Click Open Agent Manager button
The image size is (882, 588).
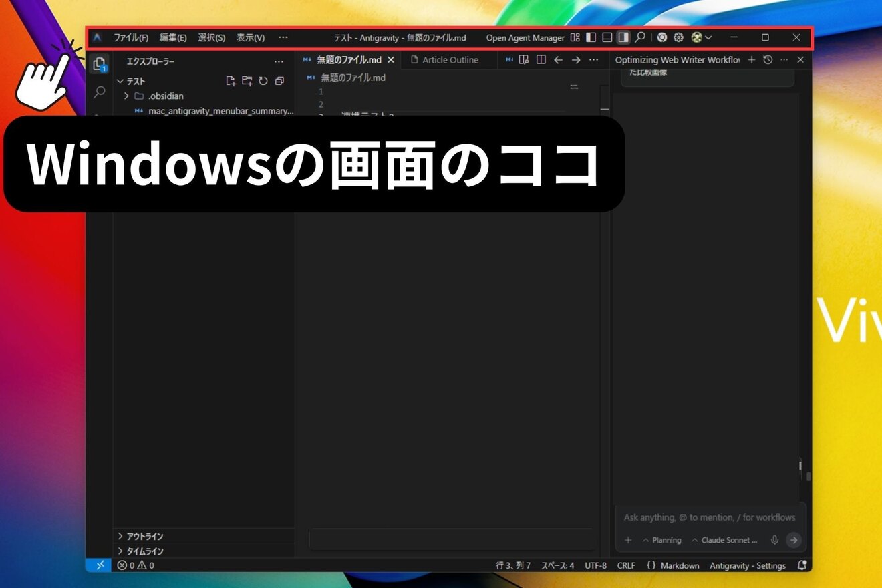[525, 38]
